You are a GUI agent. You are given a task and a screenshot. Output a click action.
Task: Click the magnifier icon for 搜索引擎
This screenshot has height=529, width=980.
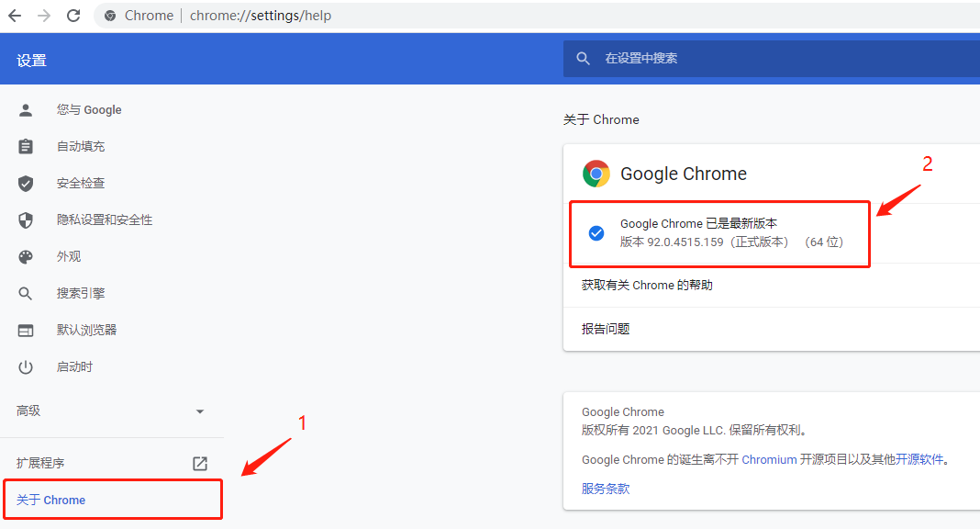(26, 293)
